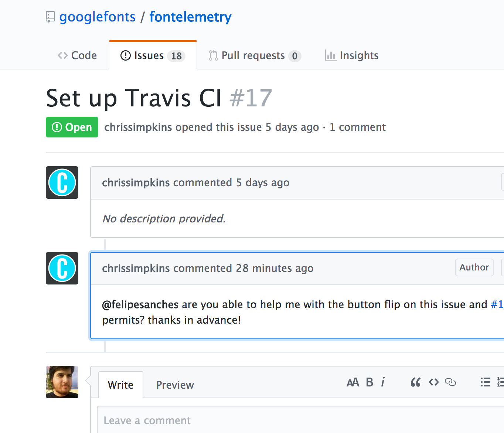
Task: Insert a blockquote using the quote icon
Action: [x=415, y=382]
